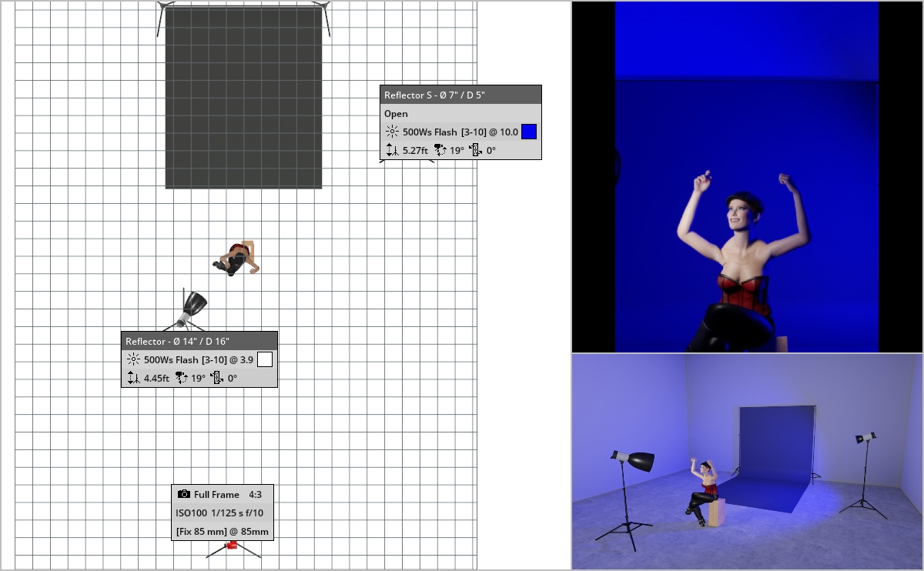Click the stand height icon beside 5.27ft
The image size is (924, 571).
pyautogui.click(x=392, y=151)
